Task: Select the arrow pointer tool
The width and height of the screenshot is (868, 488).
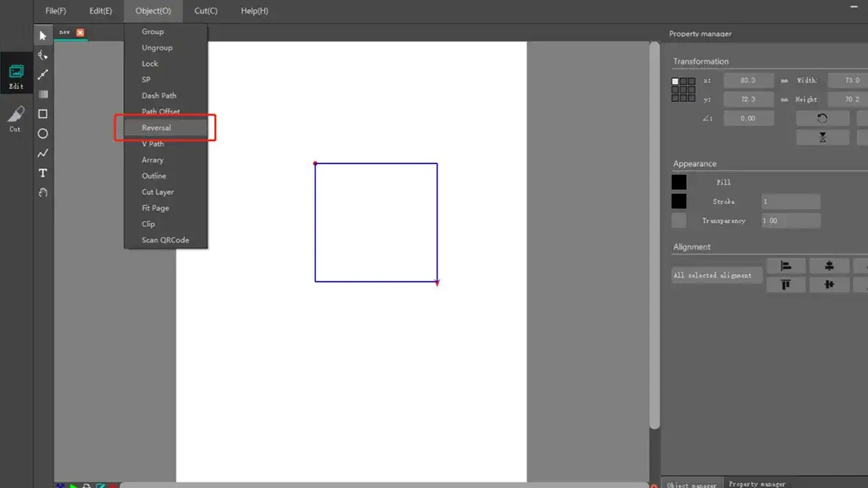Action: (43, 35)
